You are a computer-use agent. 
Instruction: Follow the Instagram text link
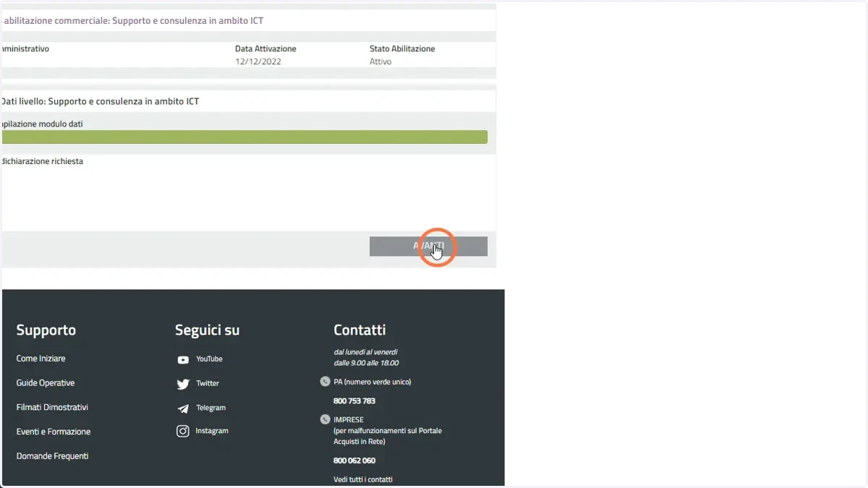(x=212, y=431)
